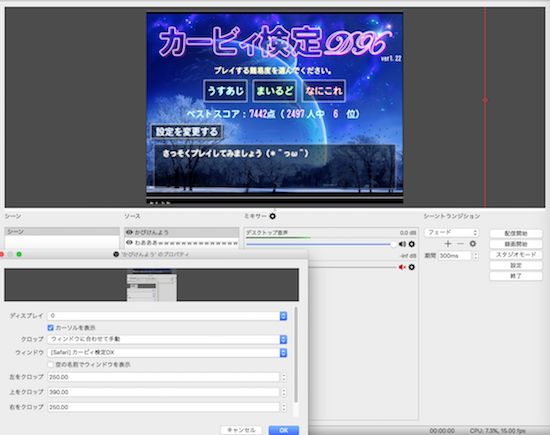Click the red handle on preview bounding line
550x435 pixels.
485,100
